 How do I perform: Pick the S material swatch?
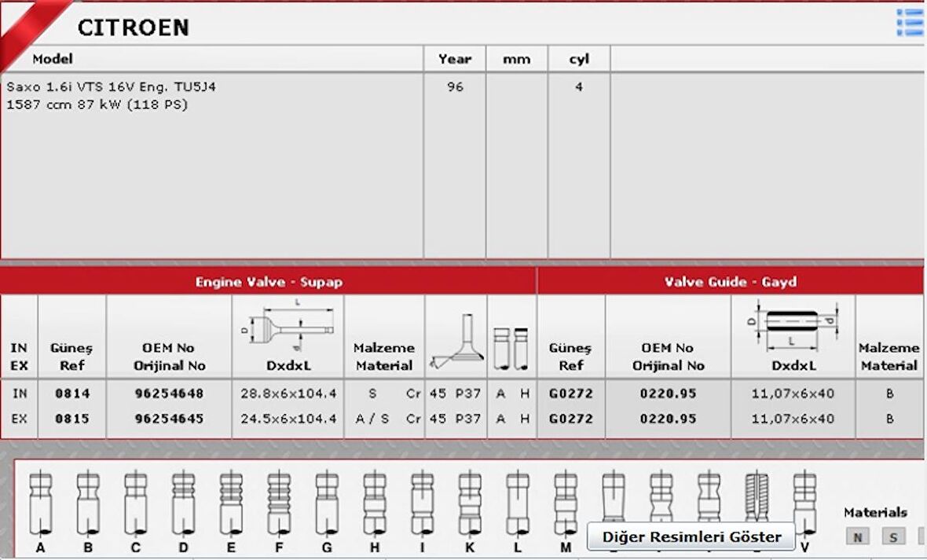coord(893,537)
